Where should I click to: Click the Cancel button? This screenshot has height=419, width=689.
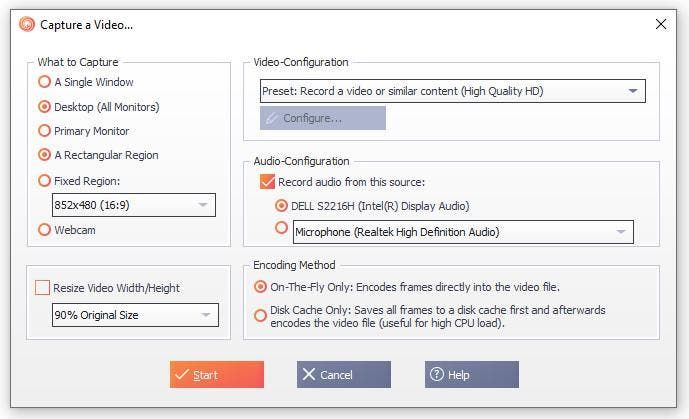[344, 375]
